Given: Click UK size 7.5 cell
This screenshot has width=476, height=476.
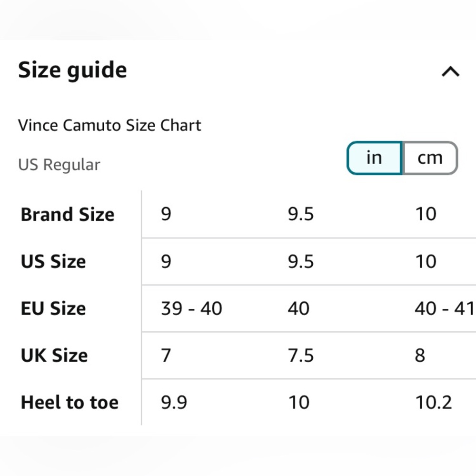Looking at the screenshot, I should click(300, 355).
